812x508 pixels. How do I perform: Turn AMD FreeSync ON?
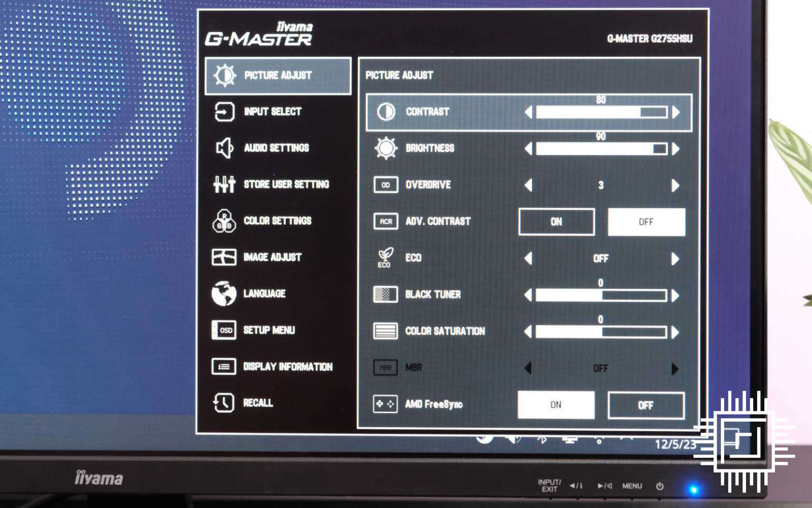(x=556, y=405)
